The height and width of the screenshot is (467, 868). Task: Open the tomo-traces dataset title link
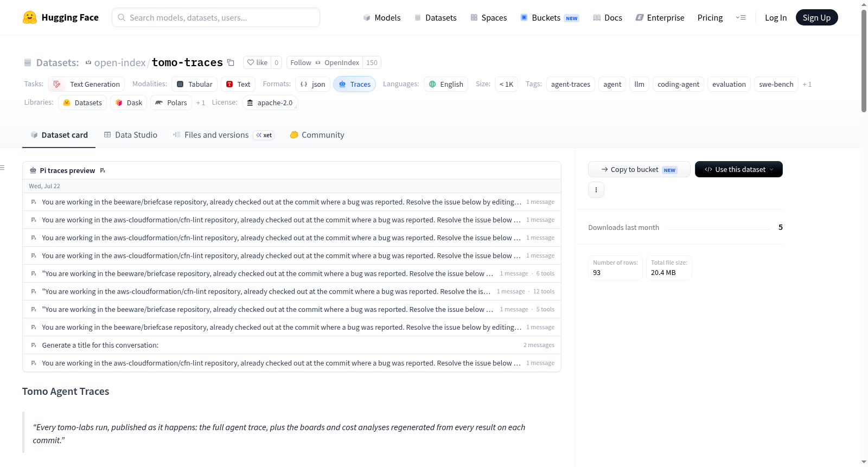coord(187,62)
